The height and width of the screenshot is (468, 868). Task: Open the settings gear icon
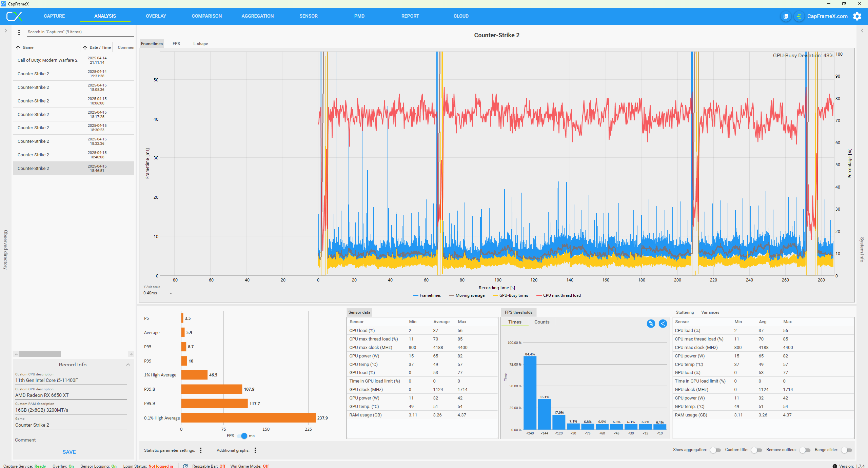click(x=857, y=16)
